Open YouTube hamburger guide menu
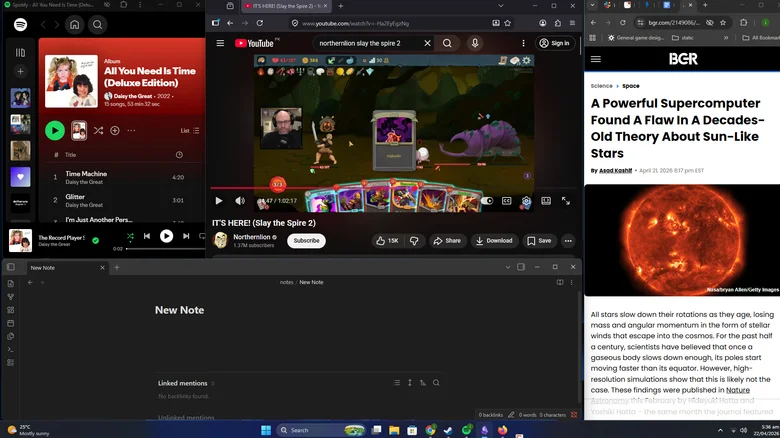This screenshot has width=780, height=438. click(x=220, y=43)
